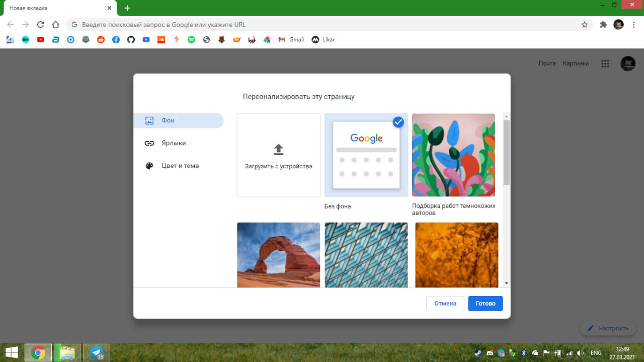Click Загрузить с устройства upload tile
The width and height of the screenshot is (644, 362).
279,155
